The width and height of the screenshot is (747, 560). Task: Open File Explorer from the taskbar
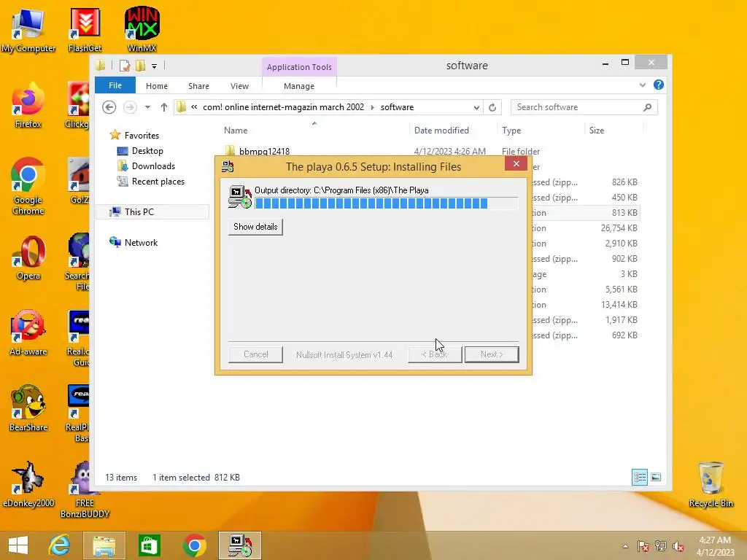[104, 545]
